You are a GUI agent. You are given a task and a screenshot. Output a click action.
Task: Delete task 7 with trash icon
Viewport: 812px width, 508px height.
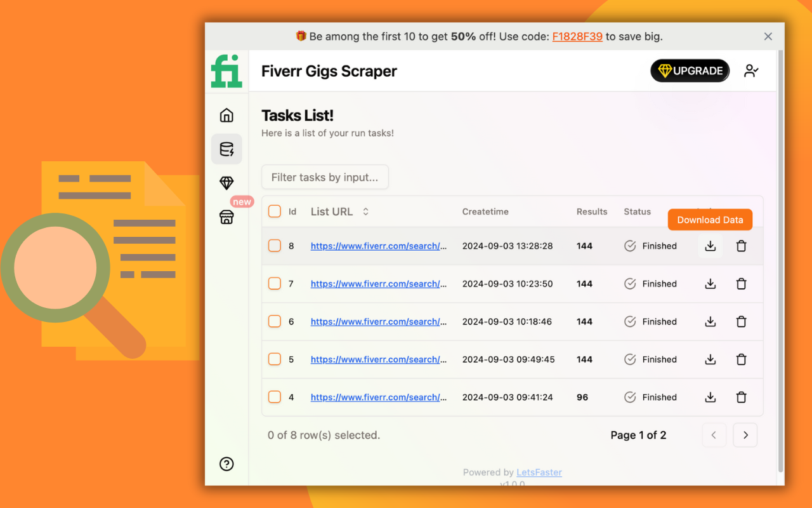pyautogui.click(x=741, y=284)
